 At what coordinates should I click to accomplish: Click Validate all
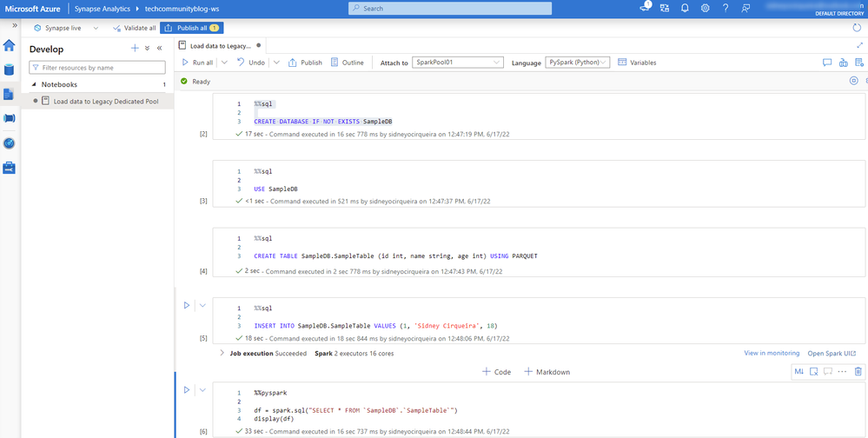(x=134, y=28)
